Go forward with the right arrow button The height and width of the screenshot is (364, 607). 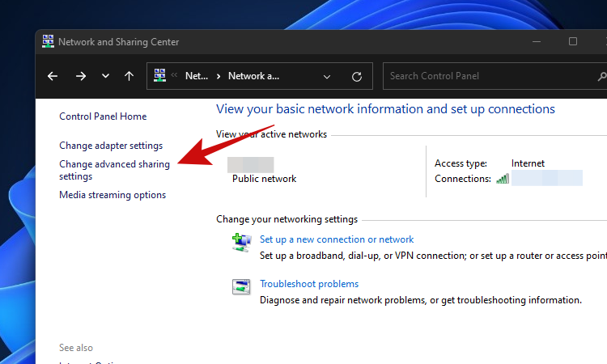tap(80, 76)
